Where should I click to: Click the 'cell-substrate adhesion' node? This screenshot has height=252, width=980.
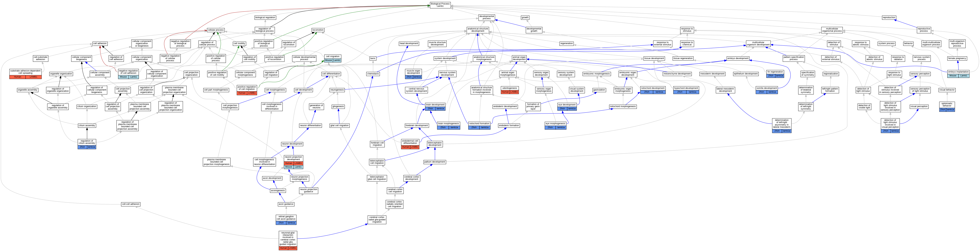(x=41, y=58)
